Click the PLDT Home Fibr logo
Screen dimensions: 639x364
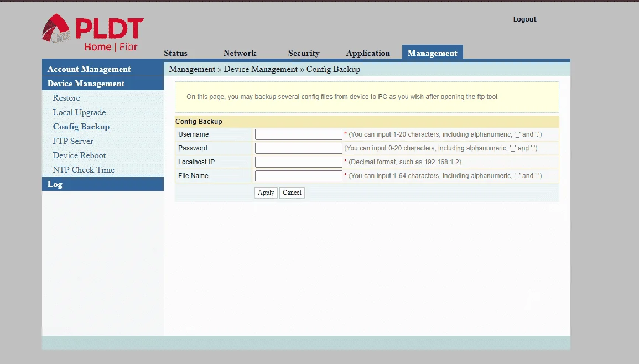coord(93,33)
